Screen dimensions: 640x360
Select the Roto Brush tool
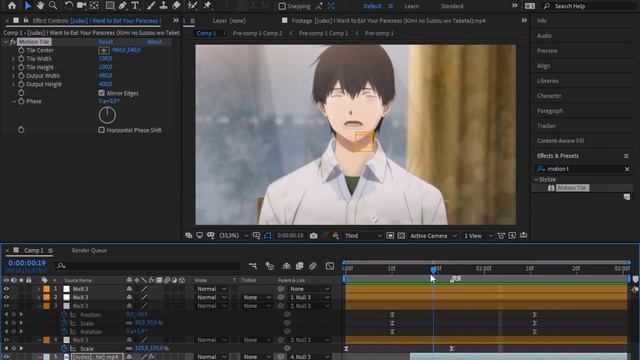click(x=192, y=6)
